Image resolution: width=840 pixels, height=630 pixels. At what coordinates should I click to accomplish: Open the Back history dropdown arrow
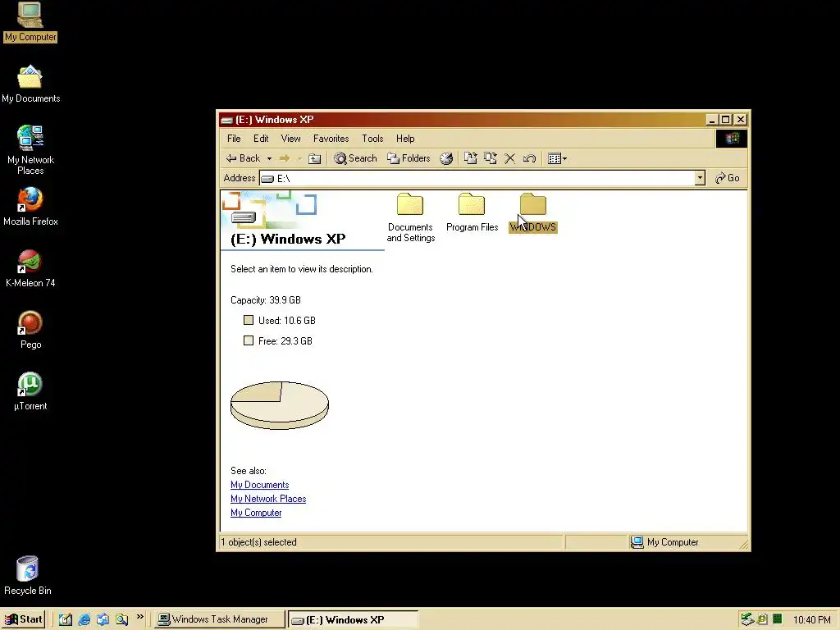(269, 158)
